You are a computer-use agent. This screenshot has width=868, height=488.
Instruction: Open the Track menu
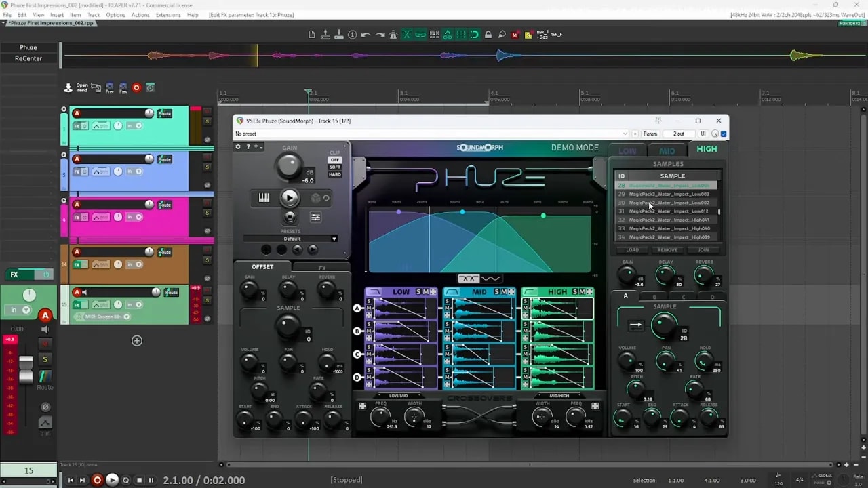pos(94,15)
